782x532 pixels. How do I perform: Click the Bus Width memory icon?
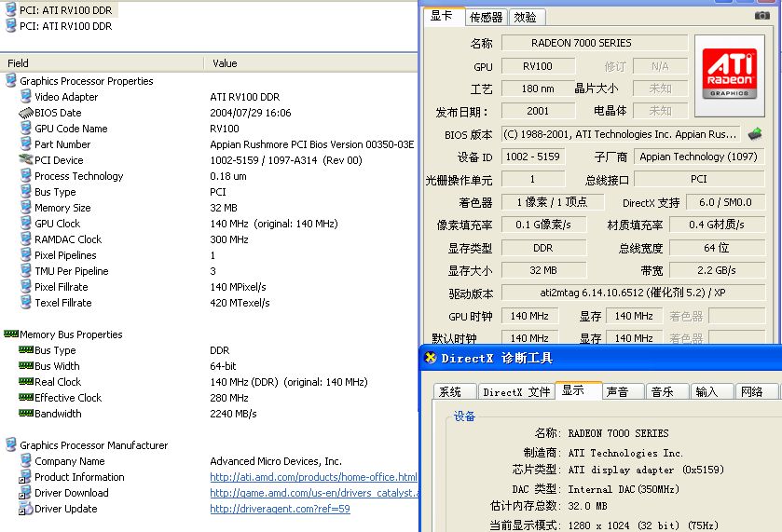[x=26, y=365]
